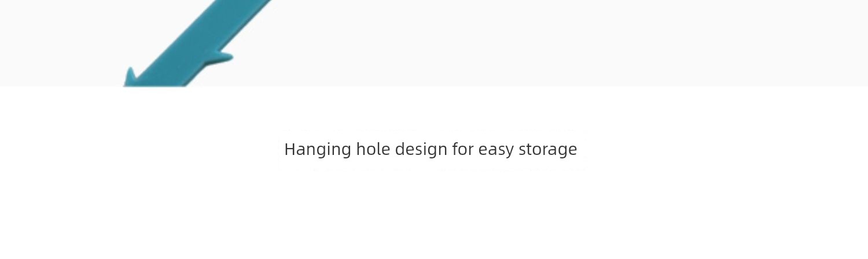The height and width of the screenshot is (259, 868).
Task: Click the white area left of the caption
Action: pos(139,149)
